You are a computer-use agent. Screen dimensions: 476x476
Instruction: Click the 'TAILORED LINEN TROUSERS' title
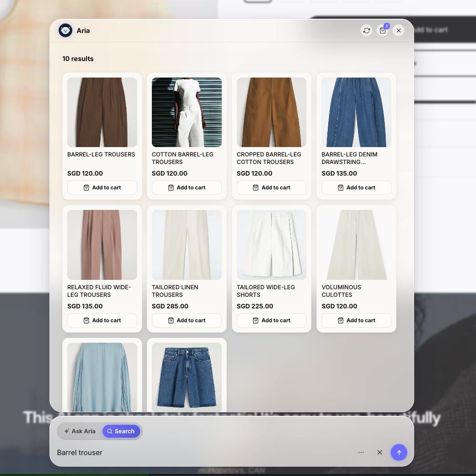pos(175,291)
